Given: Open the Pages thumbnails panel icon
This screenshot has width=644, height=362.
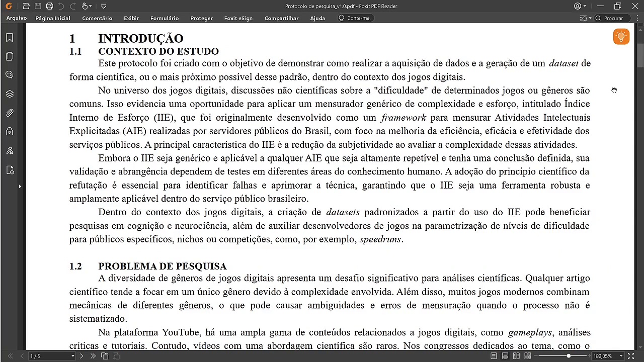Looking at the screenshot, I should coord(10,56).
